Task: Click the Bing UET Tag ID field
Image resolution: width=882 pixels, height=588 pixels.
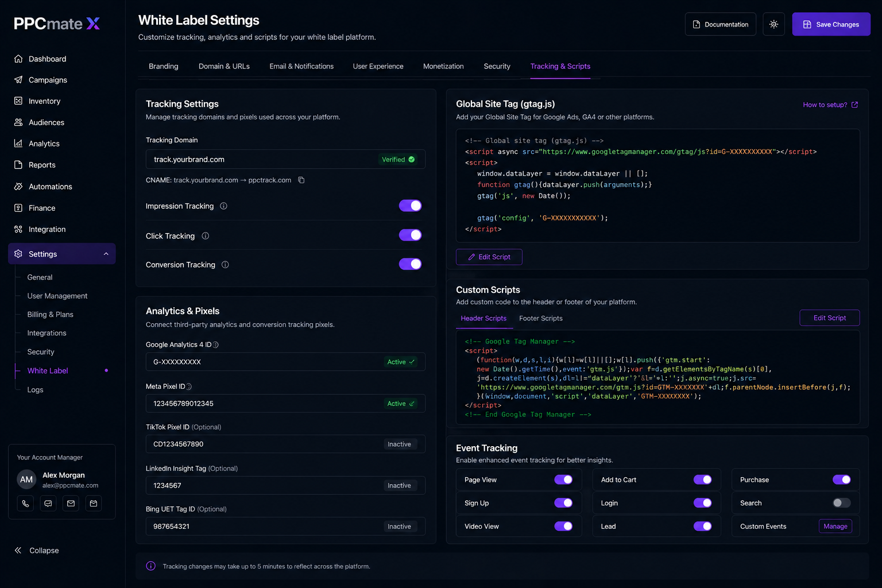Action: point(285,527)
